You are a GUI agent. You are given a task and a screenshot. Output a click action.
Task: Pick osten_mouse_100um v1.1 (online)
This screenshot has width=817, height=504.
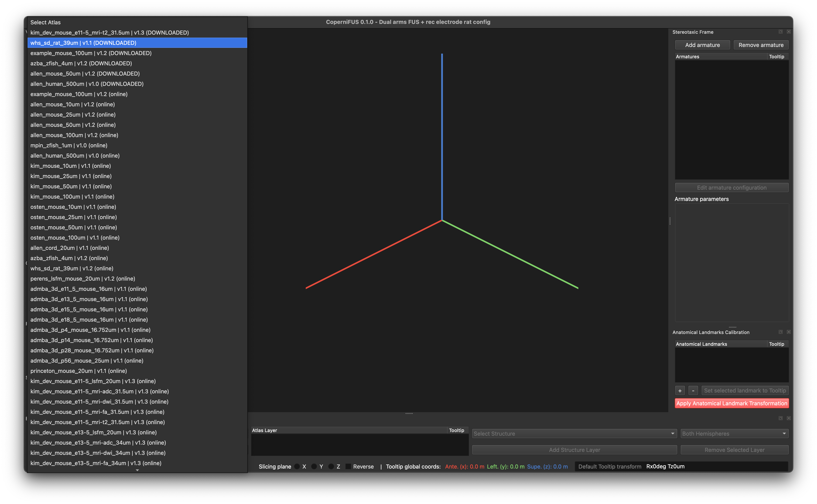(137, 238)
